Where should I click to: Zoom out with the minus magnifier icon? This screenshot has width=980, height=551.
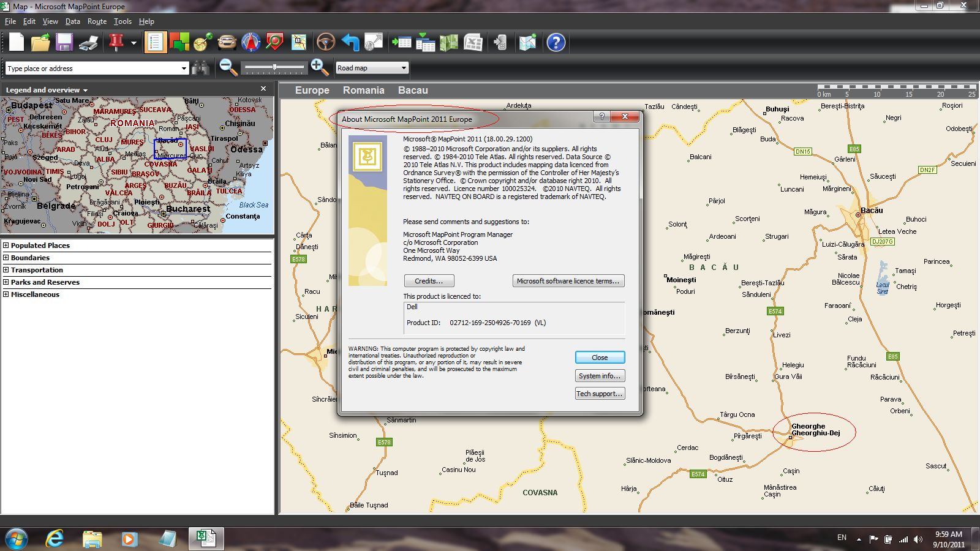228,67
